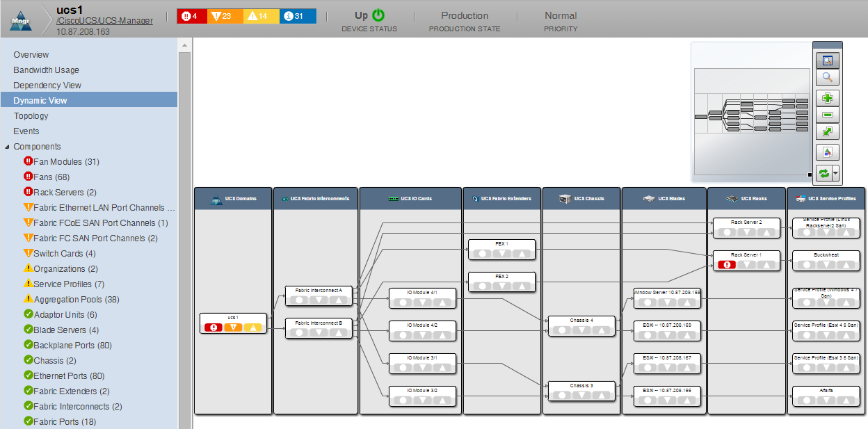This screenshot has width=868, height=429.
Task: Select Fabric FCoE SAN Port Channels (1)
Action: point(100,223)
